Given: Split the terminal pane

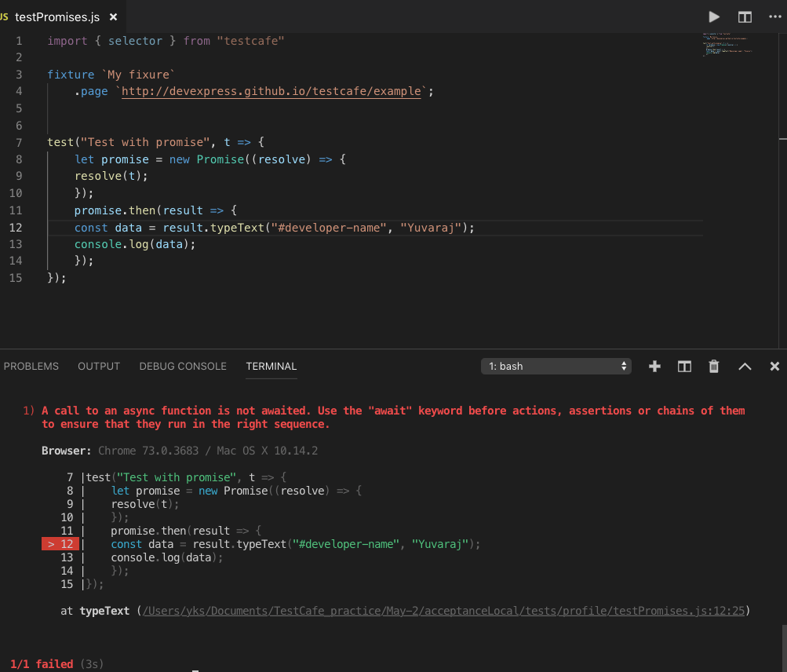Looking at the screenshot, I should pyautogui.click(x=684, y=366).
